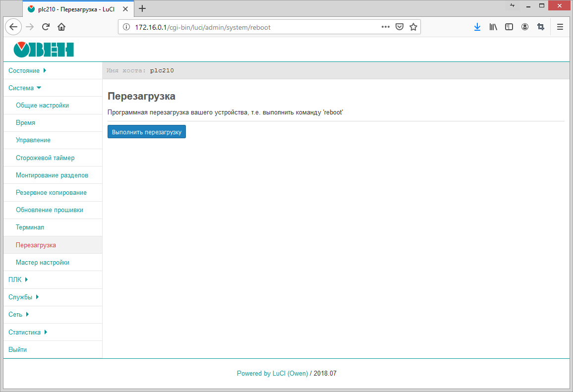Go to the browser Home icon
Image resolution: width=573 pixels, height=392 pixels.
(61, 27)
